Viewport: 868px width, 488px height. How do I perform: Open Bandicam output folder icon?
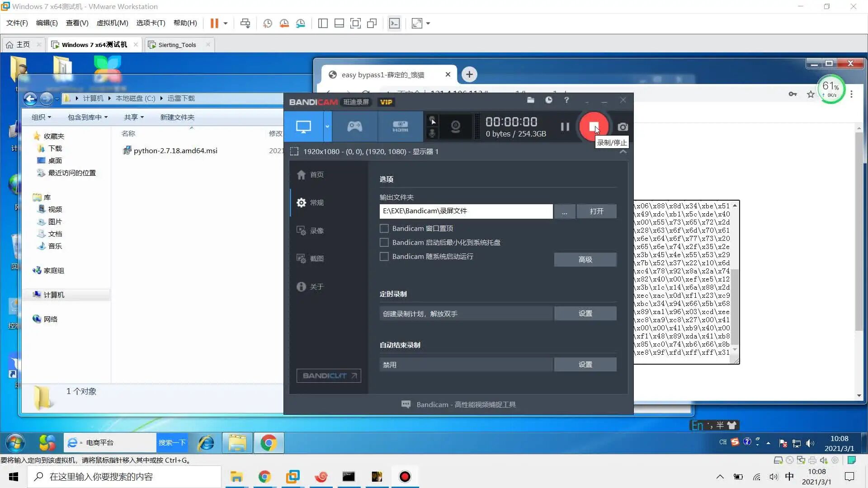pos(531,100)
